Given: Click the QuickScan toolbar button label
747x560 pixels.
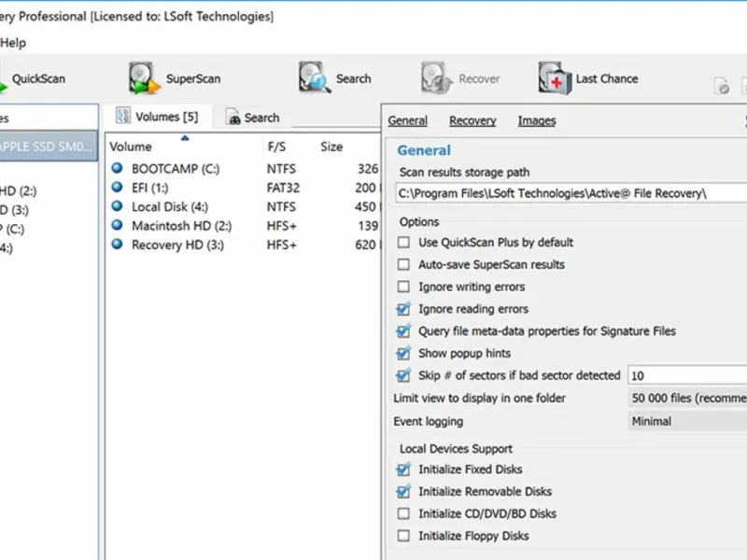Looking at the screenshot, I should click(38, 78).
